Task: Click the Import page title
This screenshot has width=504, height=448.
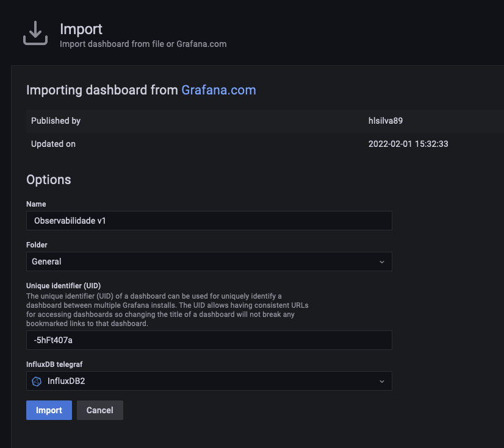Action: click(81, 29)
